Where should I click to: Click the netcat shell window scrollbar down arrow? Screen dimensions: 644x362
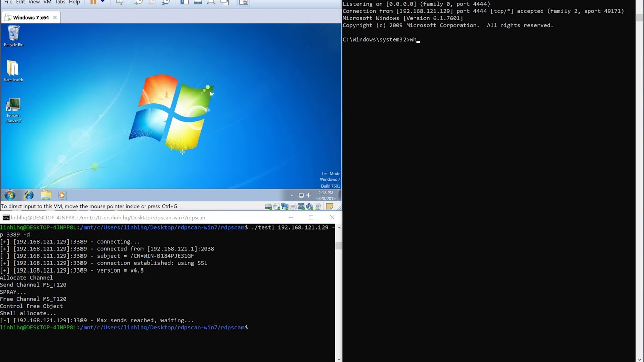pyautogui.click(x=639, y=359)
